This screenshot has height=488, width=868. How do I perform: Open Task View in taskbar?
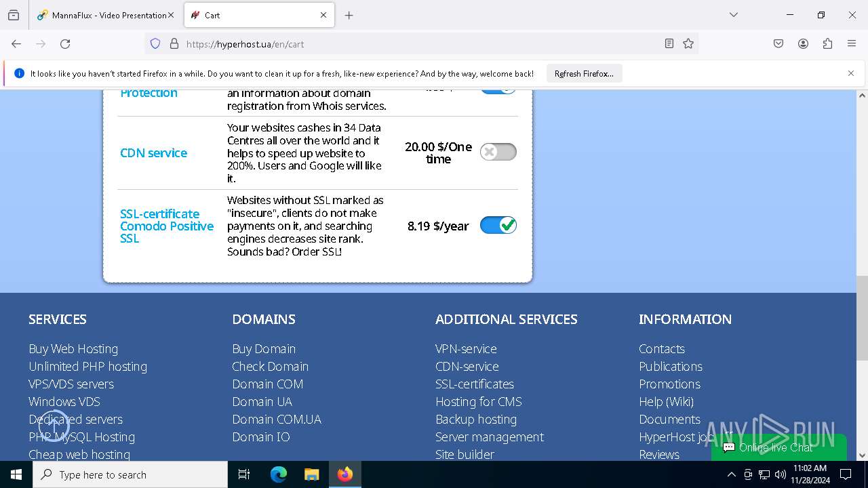(244, 474)
